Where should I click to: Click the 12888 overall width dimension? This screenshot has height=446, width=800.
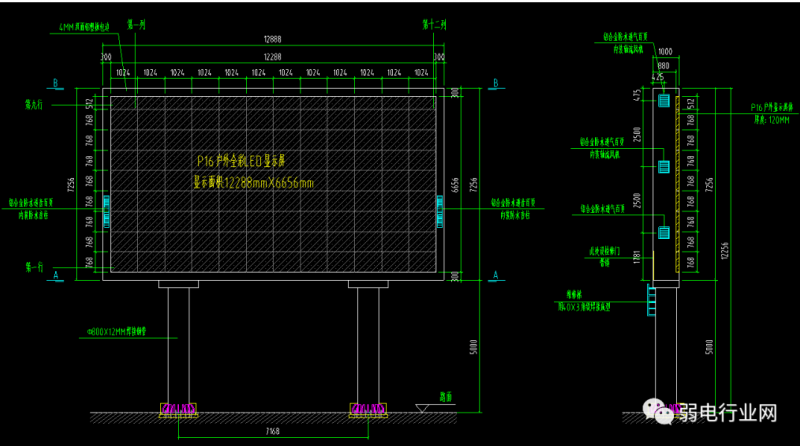[273, 41]
